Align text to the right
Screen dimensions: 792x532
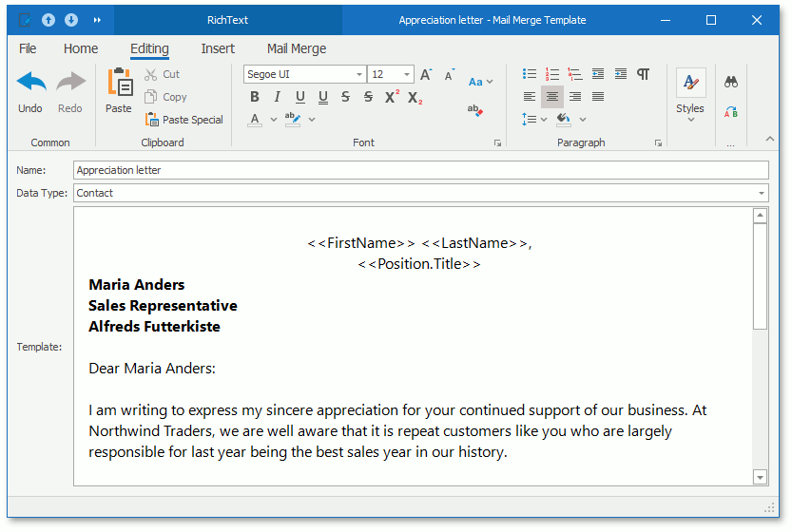(x=575, y=96)
